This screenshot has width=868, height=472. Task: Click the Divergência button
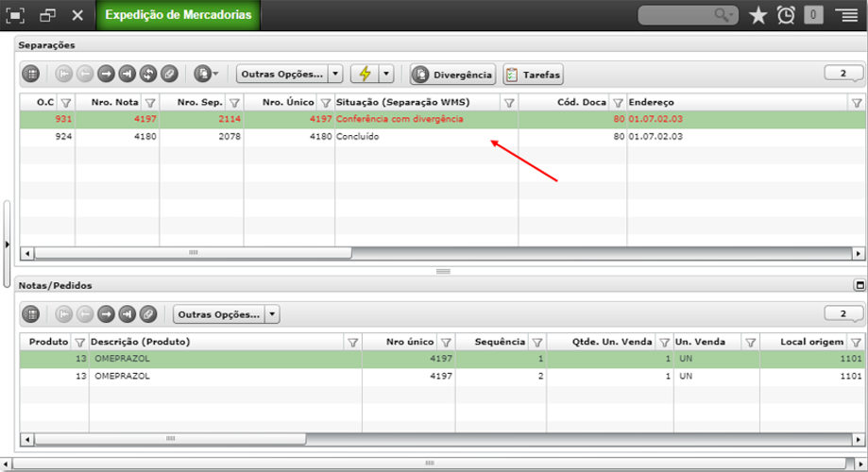(452, 75)
